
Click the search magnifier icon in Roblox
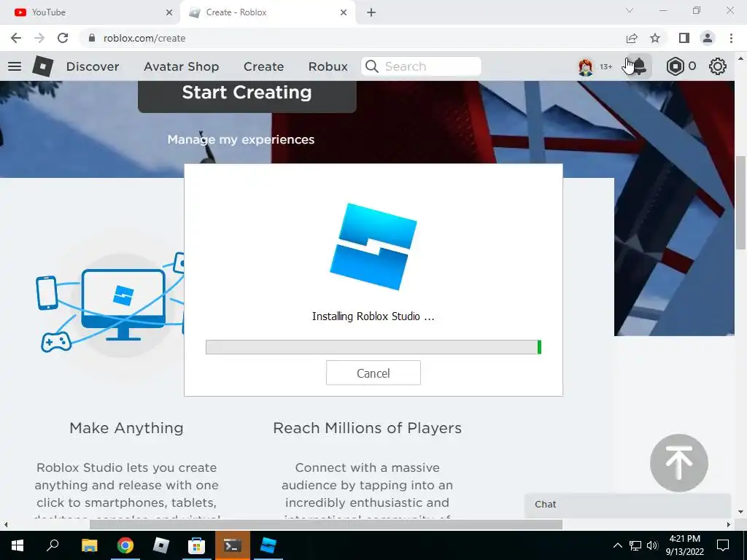pyautogui.click(x=372, y=66)
